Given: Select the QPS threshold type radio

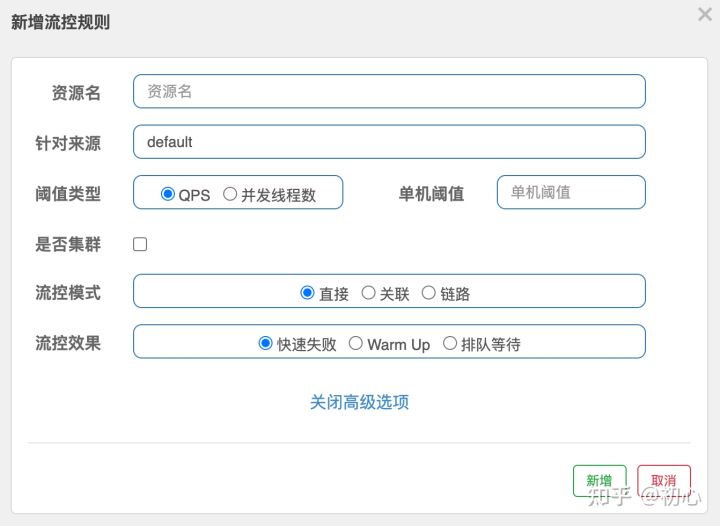Looking at the screenshot, I should (x=168, y=194).
